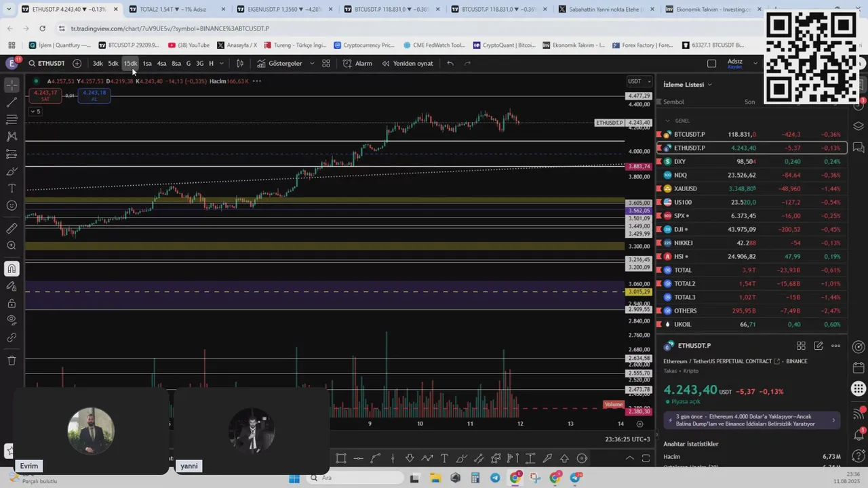The width and height of the screenshot is (868, 488).
Task: Open the forecasting and measurement tools
Action: tap(12, 154)
